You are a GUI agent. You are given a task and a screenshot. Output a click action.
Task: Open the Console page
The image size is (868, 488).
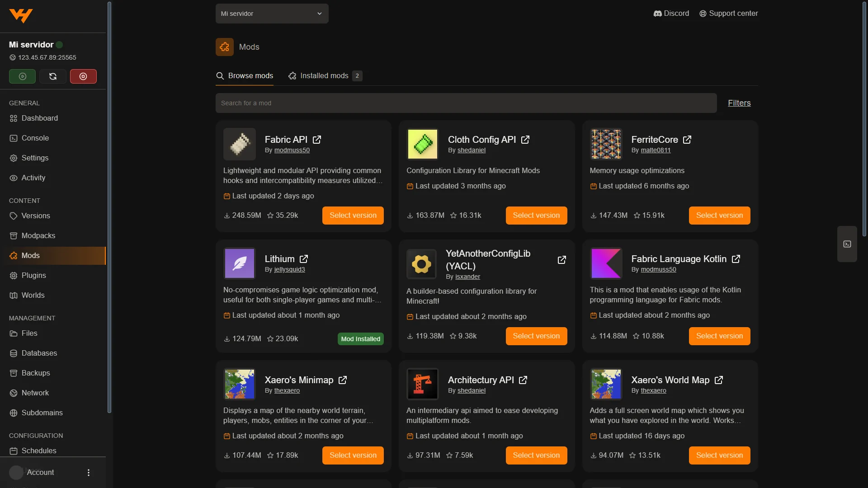coord(53,138)
